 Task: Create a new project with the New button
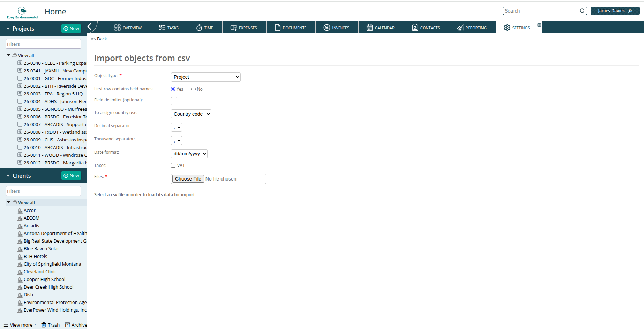[71, 29]
